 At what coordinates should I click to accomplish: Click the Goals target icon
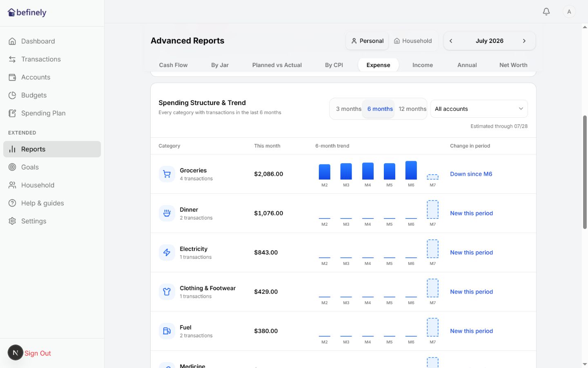click(x=12, y=167)
